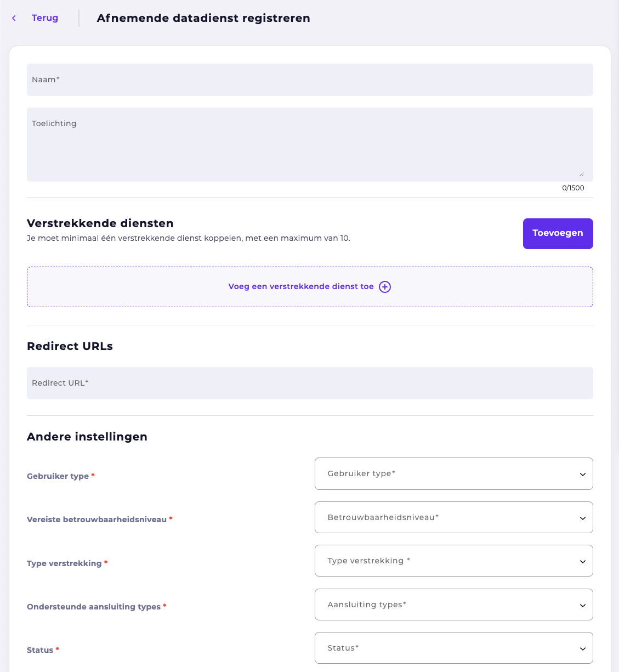
Task: Click the back chevron icon beside Terug
Action: tap(14, 18)
